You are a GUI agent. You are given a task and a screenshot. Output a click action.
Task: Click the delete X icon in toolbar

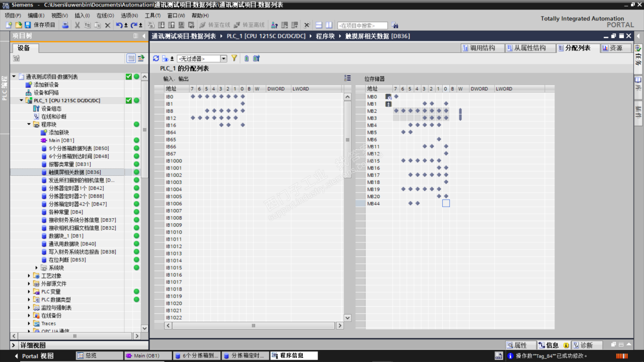107,25
